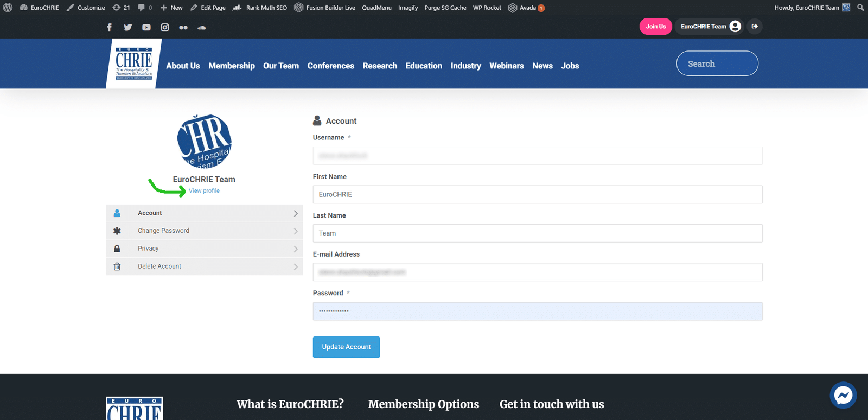Focus the header Search box

(x=717, y=63)
